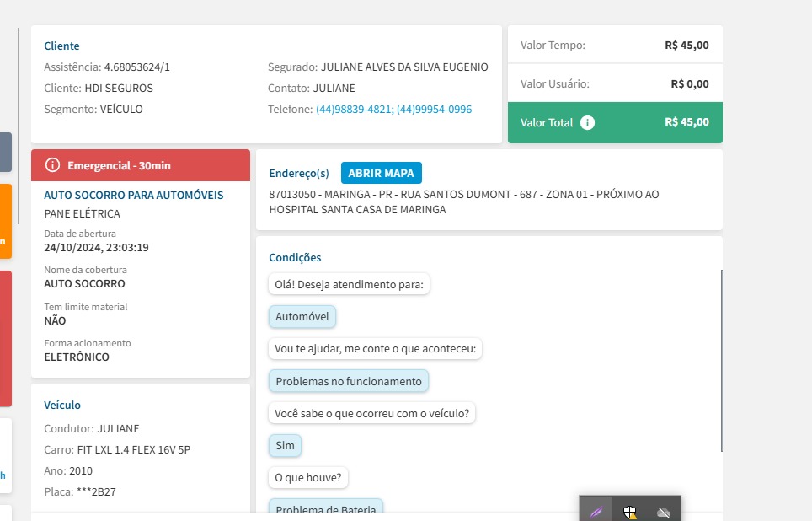Click the Condições panel vertical scrollbar
This screenshot has width=812, height=521.
click(721, 361)
